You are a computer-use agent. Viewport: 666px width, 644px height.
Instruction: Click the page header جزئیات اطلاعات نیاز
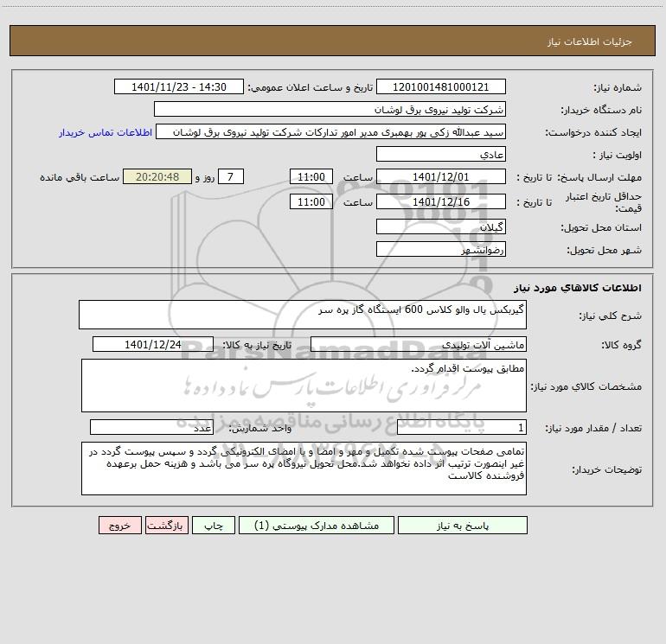[589, 41]
